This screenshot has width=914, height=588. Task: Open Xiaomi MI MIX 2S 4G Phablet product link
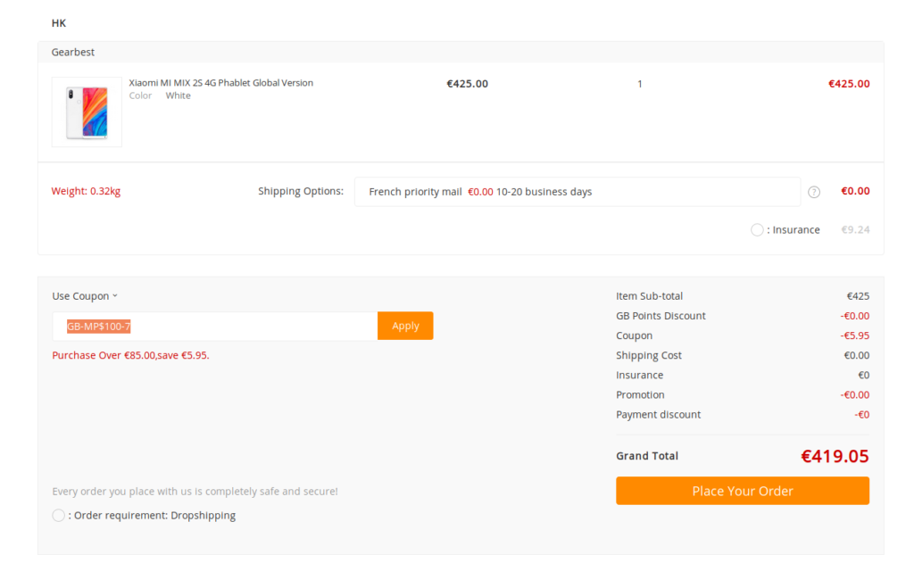pyautogui.click(x=221, y=83)
